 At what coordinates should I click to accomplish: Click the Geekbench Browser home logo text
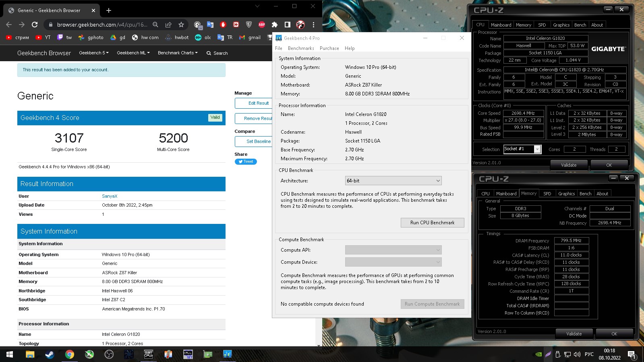coord(44,53)
